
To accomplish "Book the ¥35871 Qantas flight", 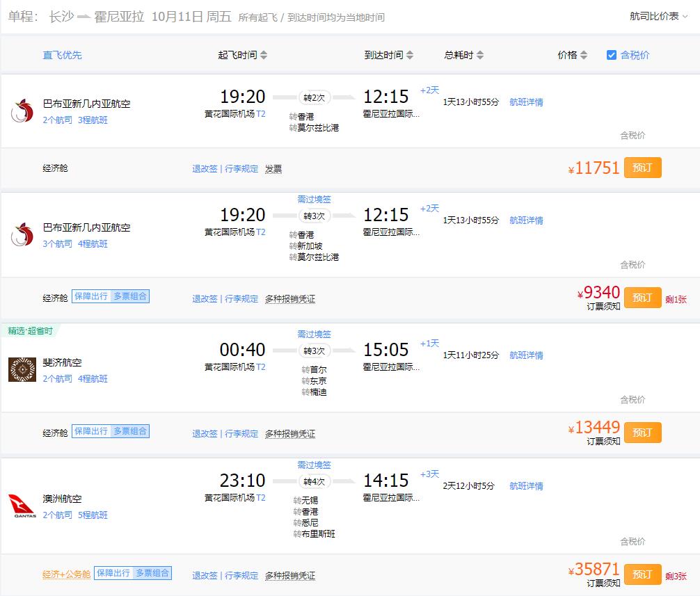I will (642, 574).
